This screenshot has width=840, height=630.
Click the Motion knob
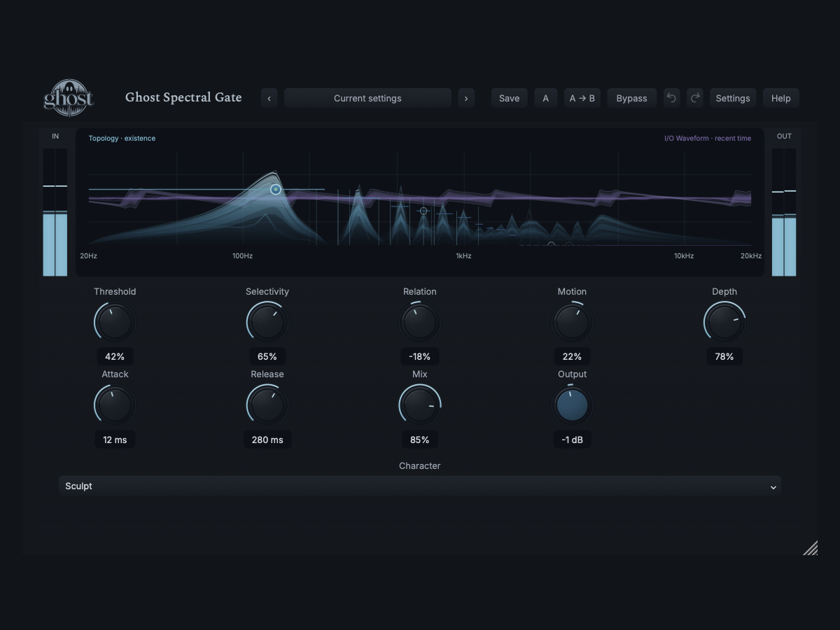[x=572, y=322]
